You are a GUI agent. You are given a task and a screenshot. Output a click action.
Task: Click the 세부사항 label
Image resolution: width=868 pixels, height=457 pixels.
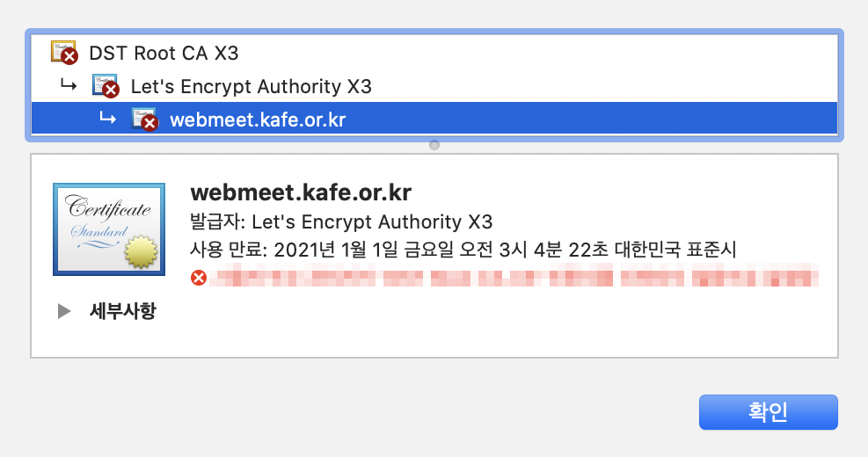(123, 311)
